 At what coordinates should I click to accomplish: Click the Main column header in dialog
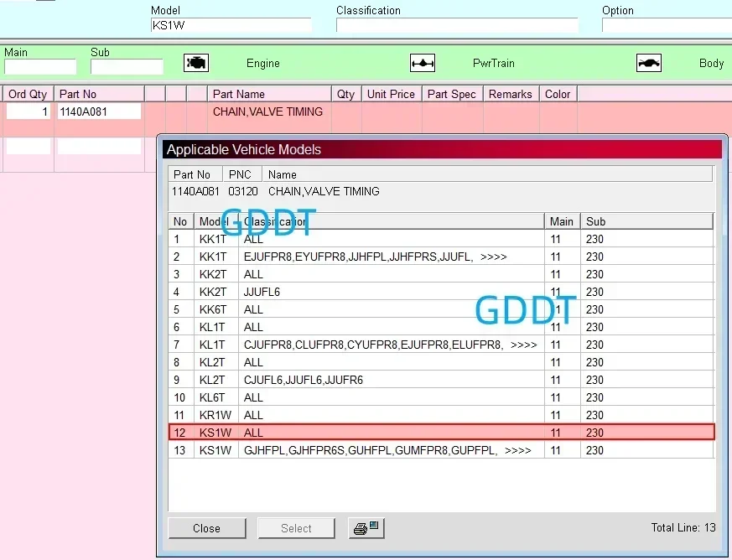(x=562, y=221)
